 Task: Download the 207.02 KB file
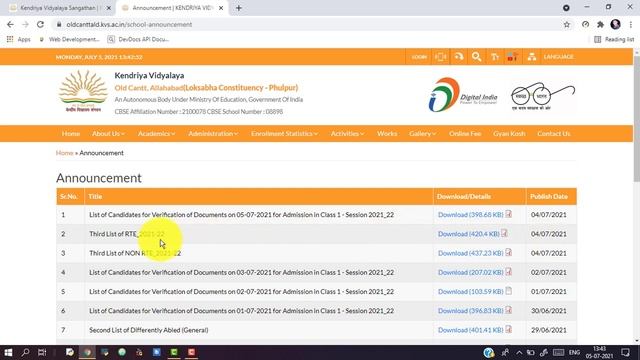point(471,272)
